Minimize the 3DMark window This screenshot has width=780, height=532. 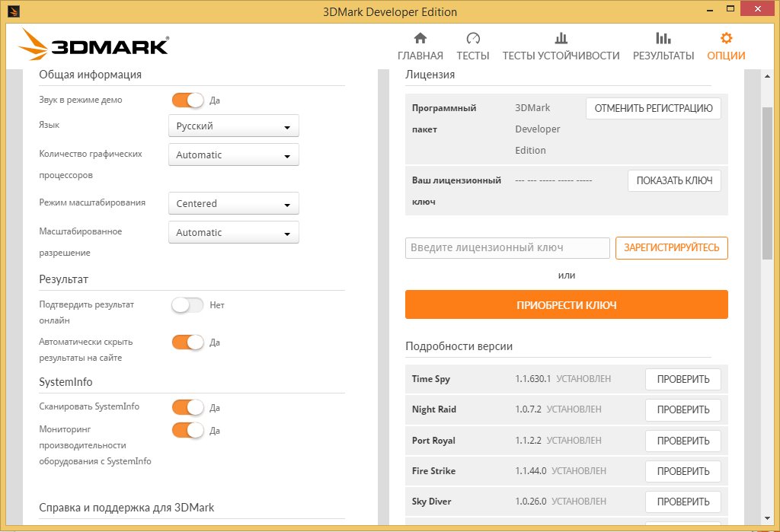[710, 10]
